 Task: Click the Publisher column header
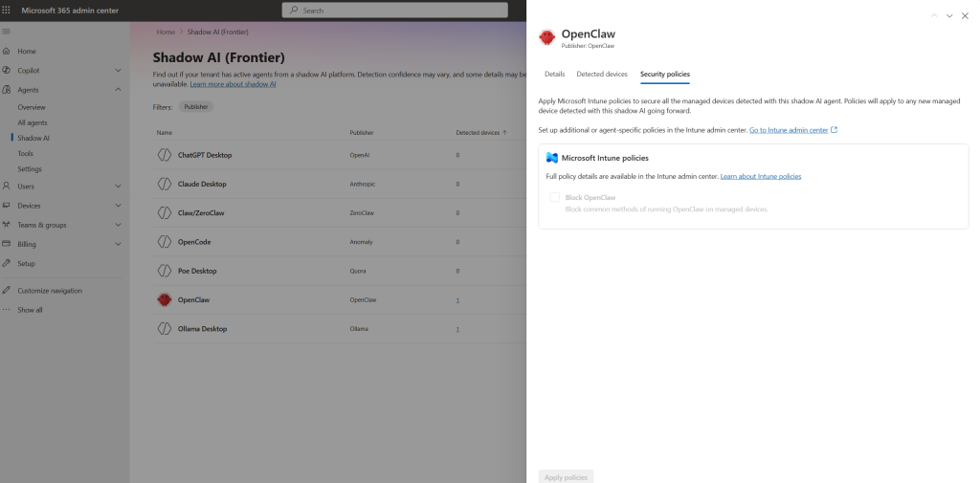(x=362, y=132)
